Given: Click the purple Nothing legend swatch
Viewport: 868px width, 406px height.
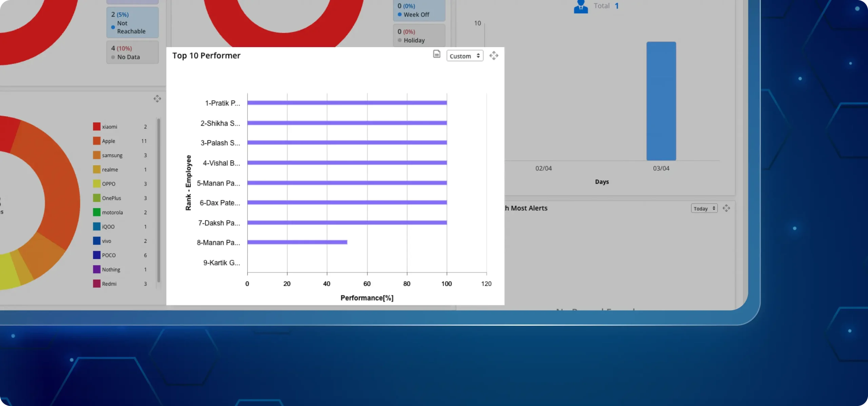Looking at the screenshot, I should (97, 269).
